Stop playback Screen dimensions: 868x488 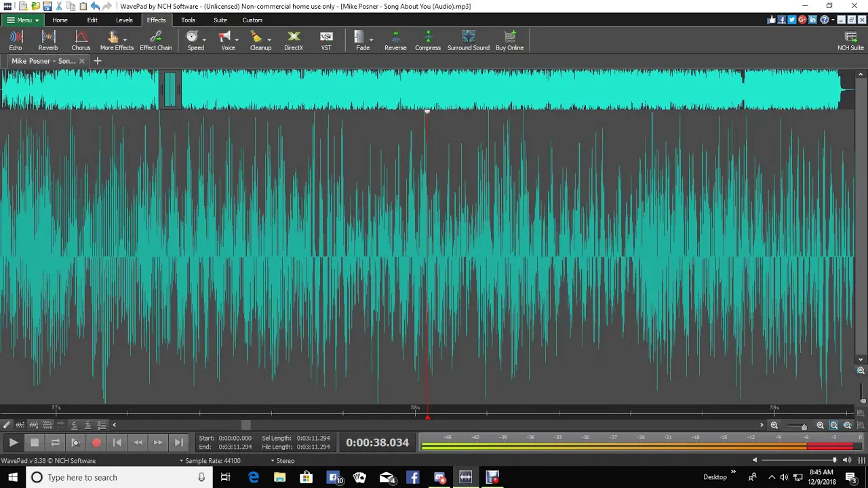click(x=35, y=443)
